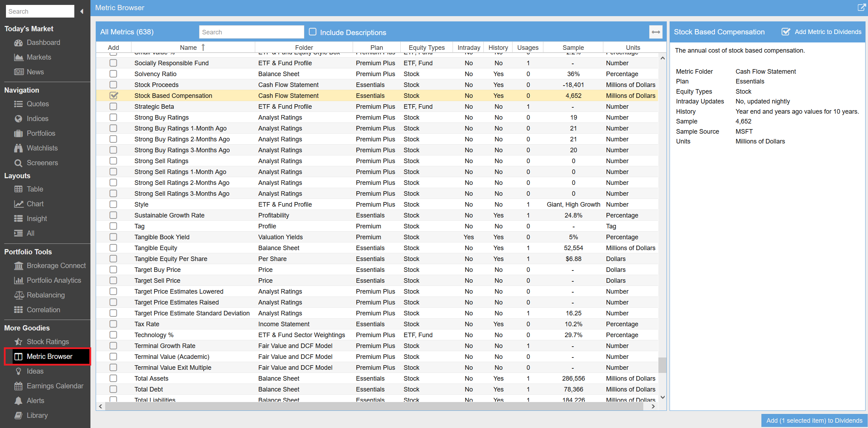Tick the Tangible Book Yield checkbox
Screen dimensions: 868x428
pos(113,237)
